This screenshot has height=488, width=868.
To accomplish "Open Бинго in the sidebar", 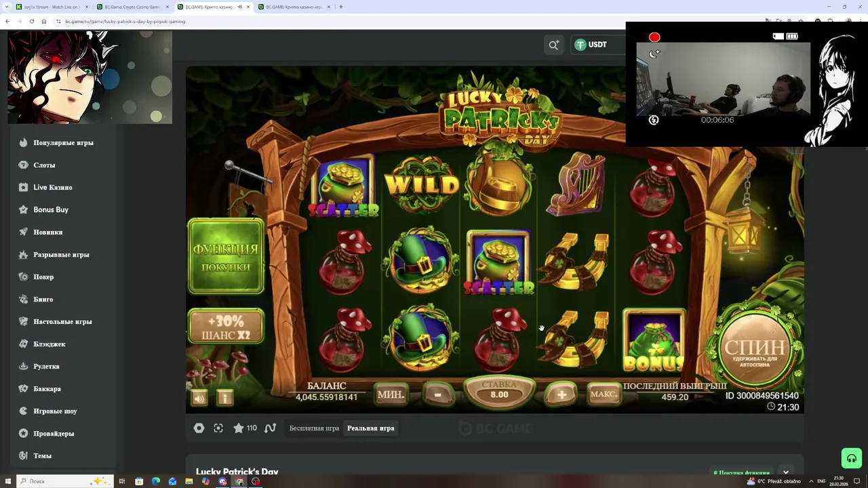I will (43, 299).
